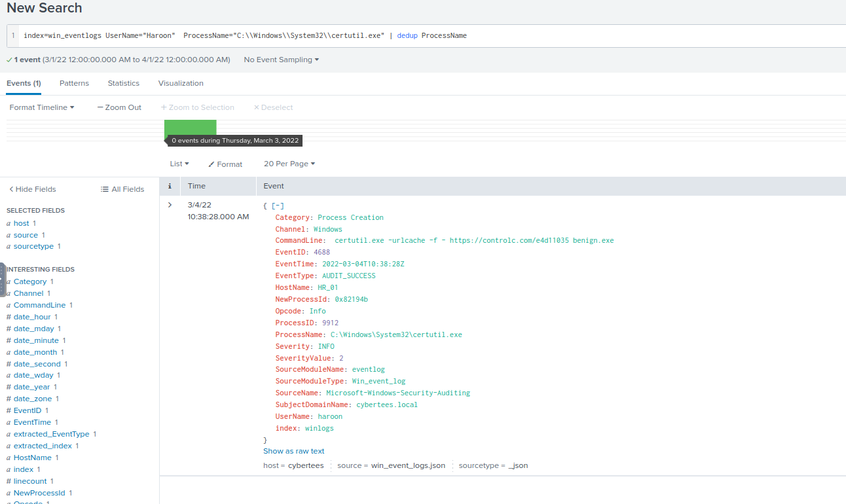Sort by Time column header
Viewport: 846px width, 504px height.
196,186
